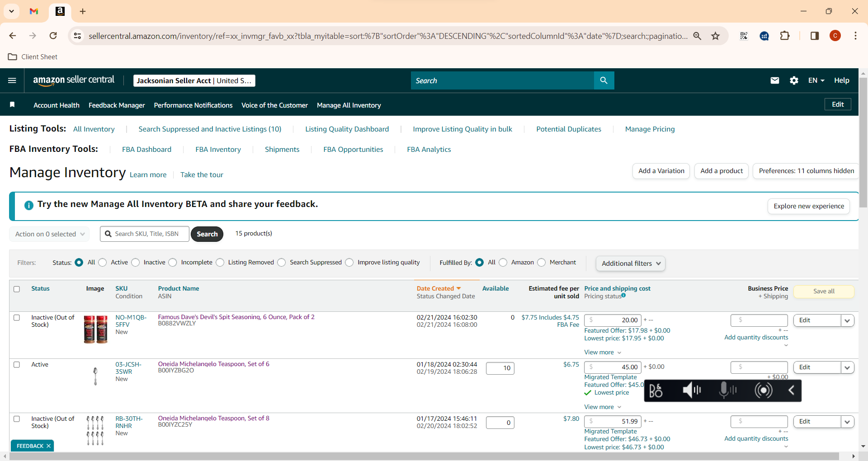The image size is (868, 461).
Task: Click the zoom magnifier icon in address bar
Action: click(x=697, y=36)
